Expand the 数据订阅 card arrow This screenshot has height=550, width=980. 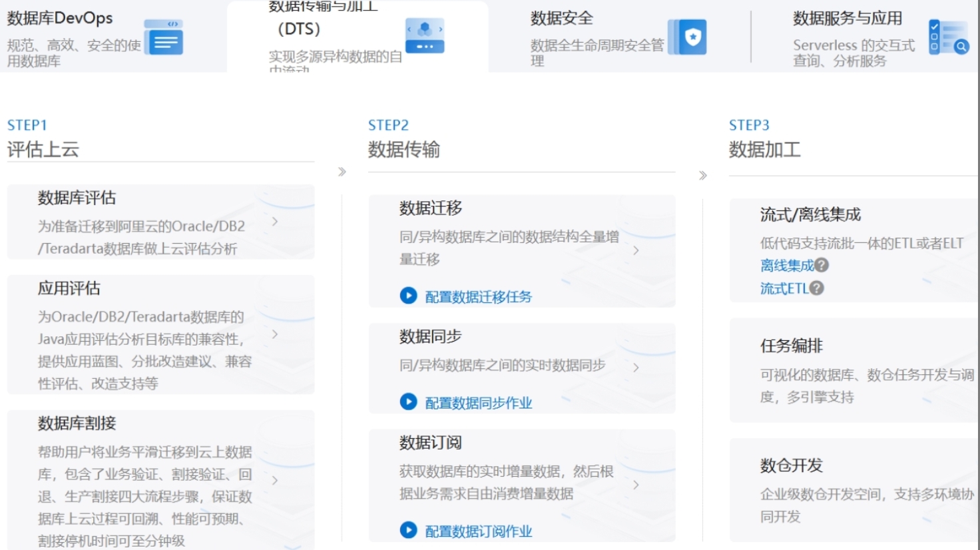click(636, 485)
